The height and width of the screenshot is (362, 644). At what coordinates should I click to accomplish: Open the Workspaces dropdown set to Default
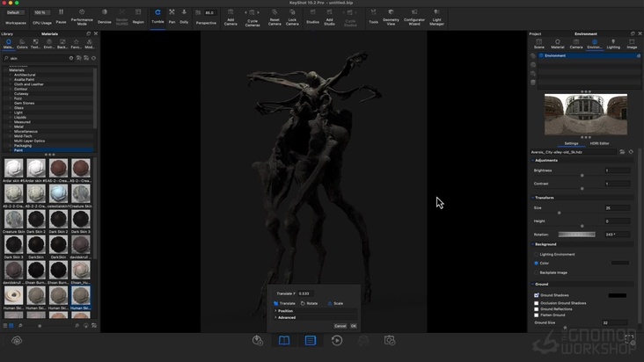[x=16, y=13]
